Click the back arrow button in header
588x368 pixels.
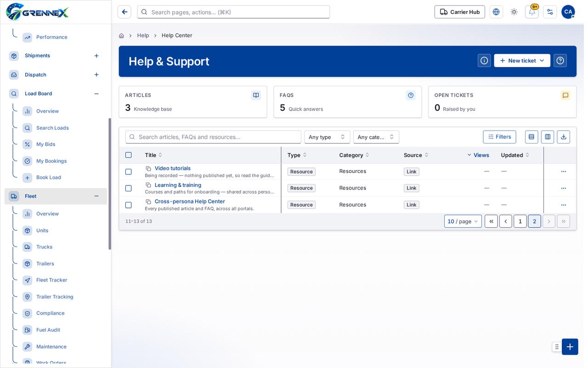(124, 12)
